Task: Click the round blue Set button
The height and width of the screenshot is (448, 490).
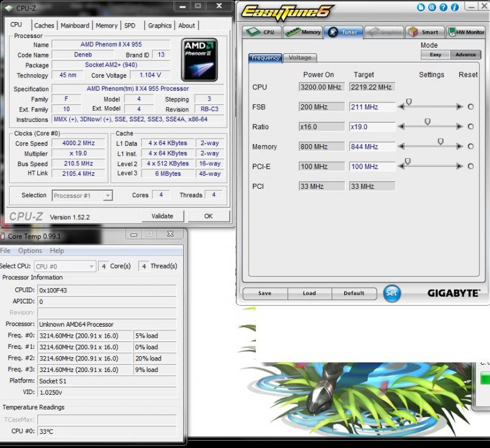Action: click(391, 293)
